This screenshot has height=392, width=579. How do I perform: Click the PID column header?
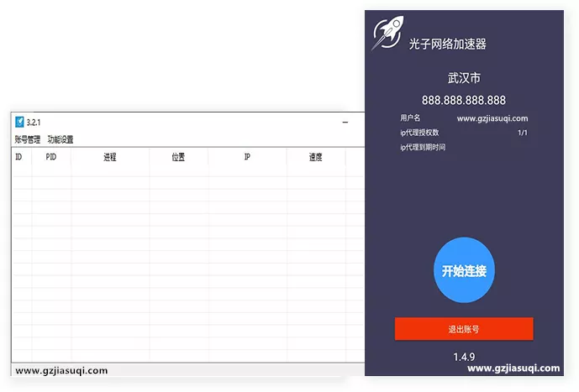point(51,157)
